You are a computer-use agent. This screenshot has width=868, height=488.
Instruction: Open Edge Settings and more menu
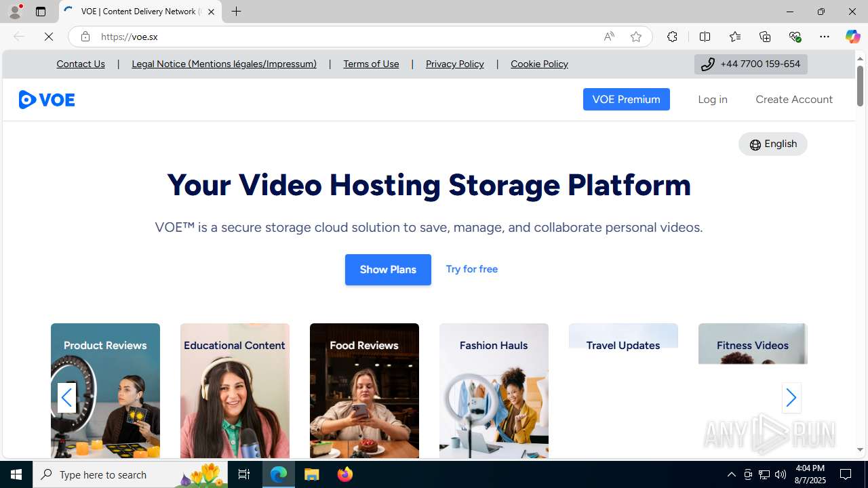[x=825, y=37]
